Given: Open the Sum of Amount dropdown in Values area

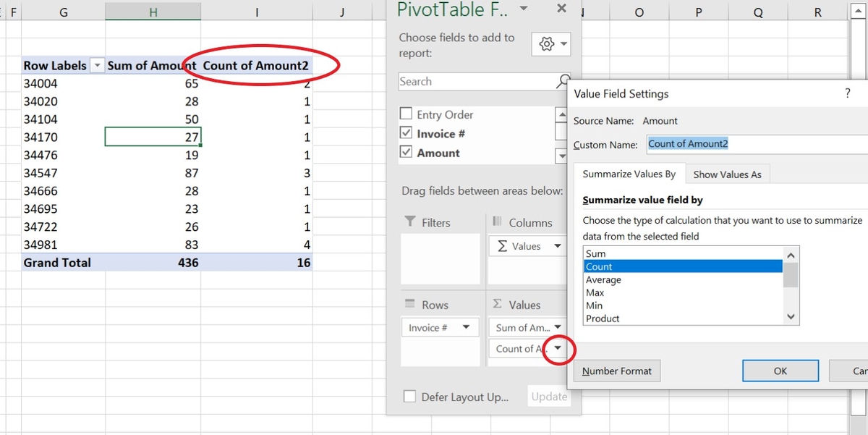Looking at the screenshot, I should click(x=557, y=326).
